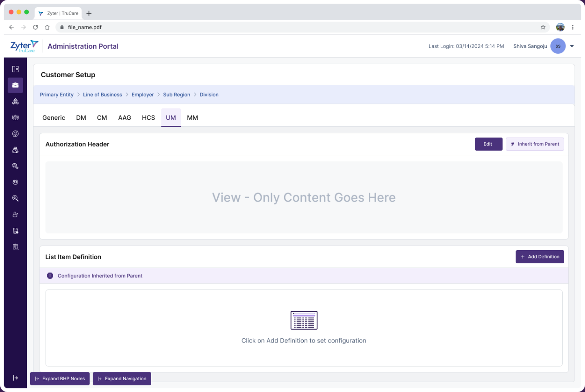This screenshot has width=585, height=392.
Task: Open the gear settings sidebar icon
Action: 15,166
